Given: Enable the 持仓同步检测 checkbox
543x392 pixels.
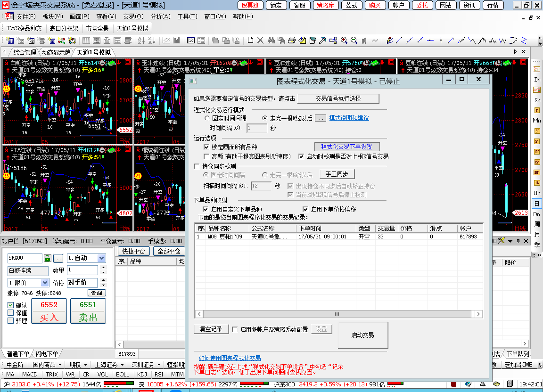Looking at the screenshot, I should pos(197,166).
